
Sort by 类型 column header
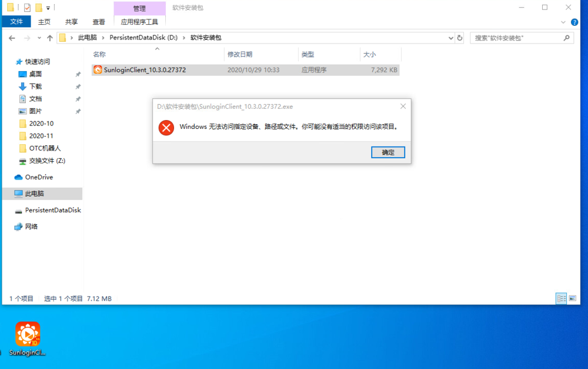pos(308,54)
